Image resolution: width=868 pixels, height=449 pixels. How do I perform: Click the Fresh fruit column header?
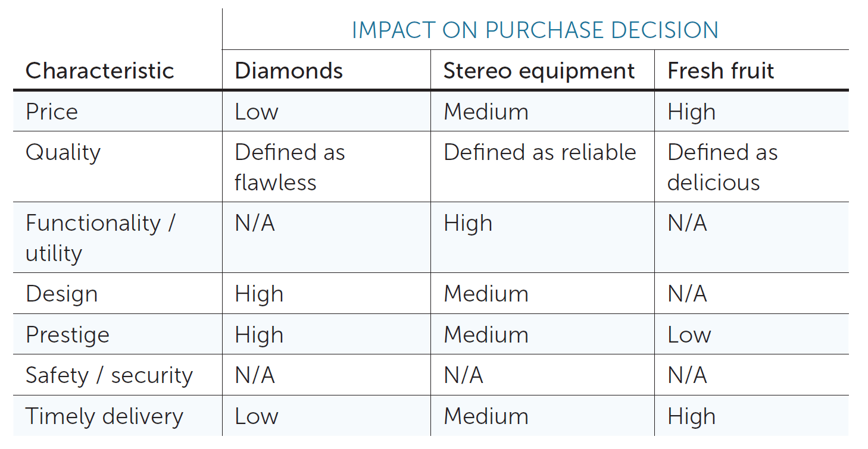point(720,71)
